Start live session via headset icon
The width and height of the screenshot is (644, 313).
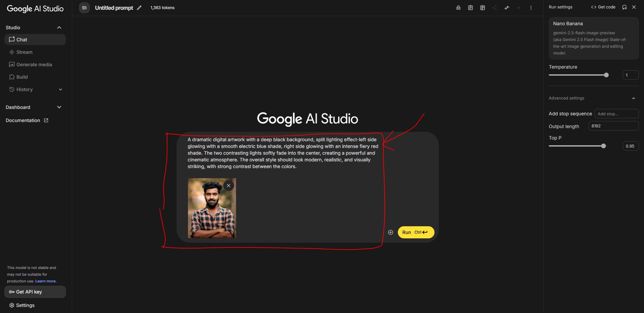click(x=624, y=7)
